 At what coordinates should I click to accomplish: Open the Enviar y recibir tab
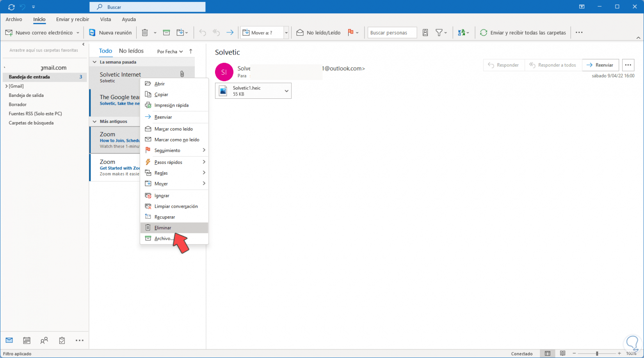pos(73,19)
